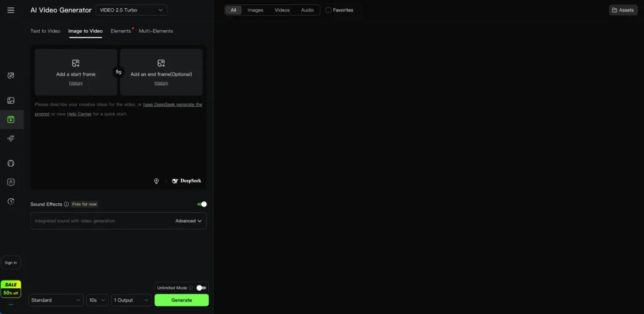Screen dimensions: 644x314
Task: Click the Add an end frame upload icon
Action: click(161, 63)
